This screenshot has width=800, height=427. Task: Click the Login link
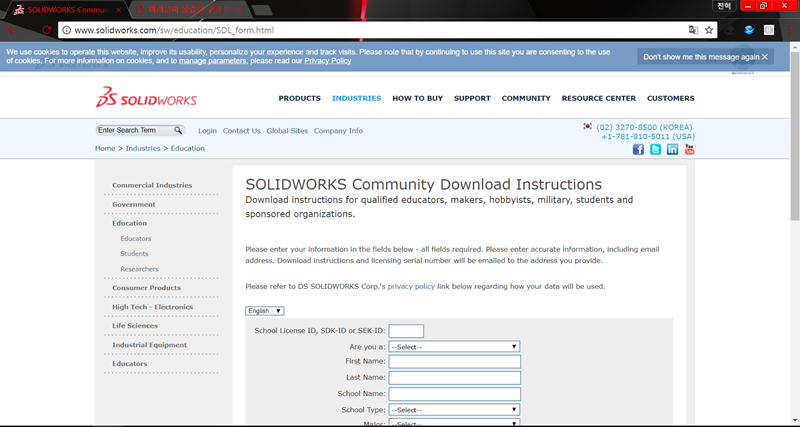tap(207, 131)
